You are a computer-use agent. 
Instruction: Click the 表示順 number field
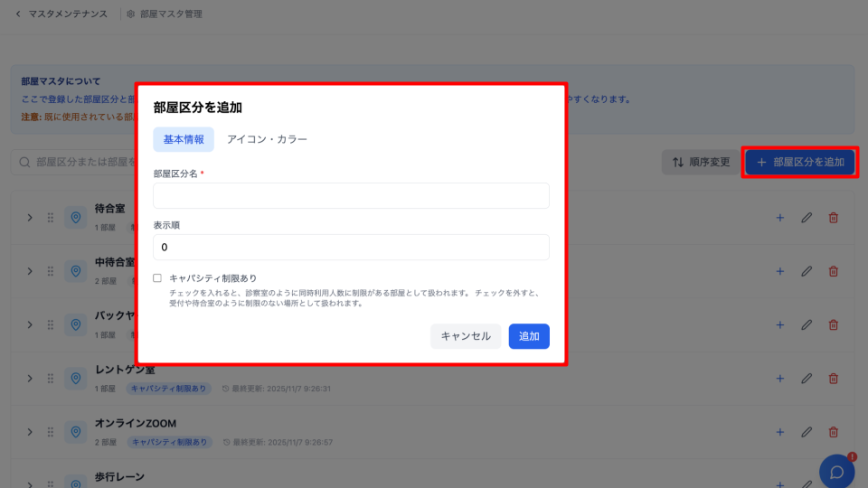click(351, 248)
